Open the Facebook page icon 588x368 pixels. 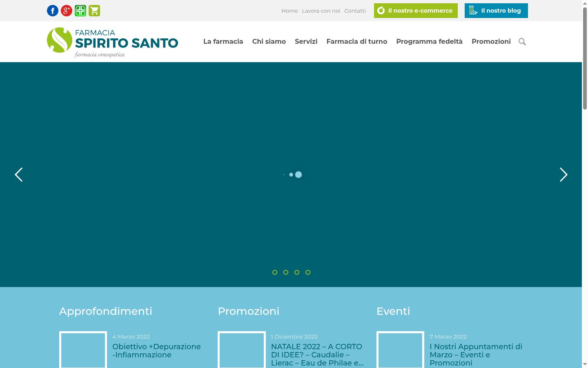tap(53, 11)
